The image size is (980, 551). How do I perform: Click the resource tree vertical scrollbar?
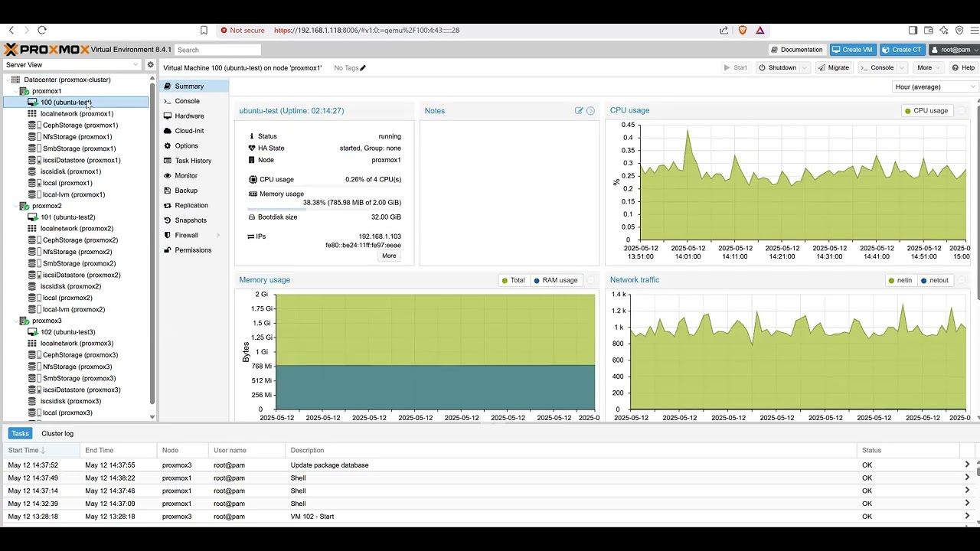pyautogui.click(x=152, y=245)
